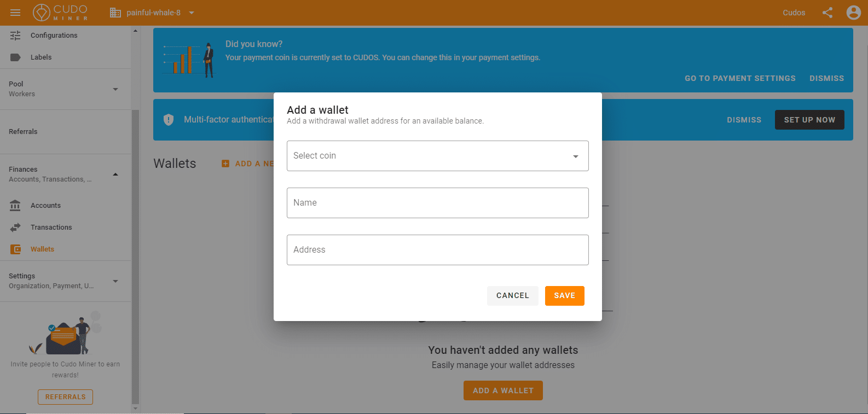Click the Cudo Miner logo
Viewport: 868px width, 414px height.
coord(60,12)
